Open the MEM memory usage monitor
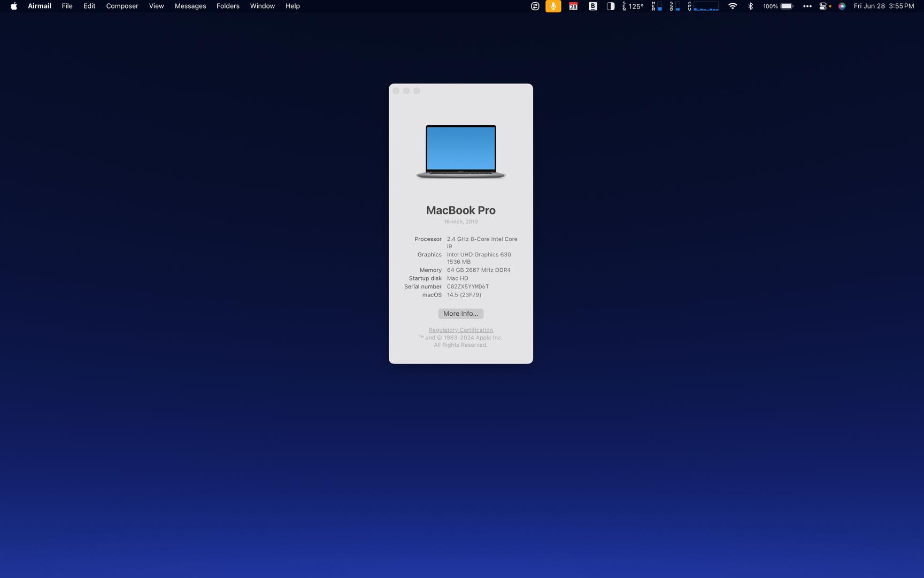 [657, 6]
